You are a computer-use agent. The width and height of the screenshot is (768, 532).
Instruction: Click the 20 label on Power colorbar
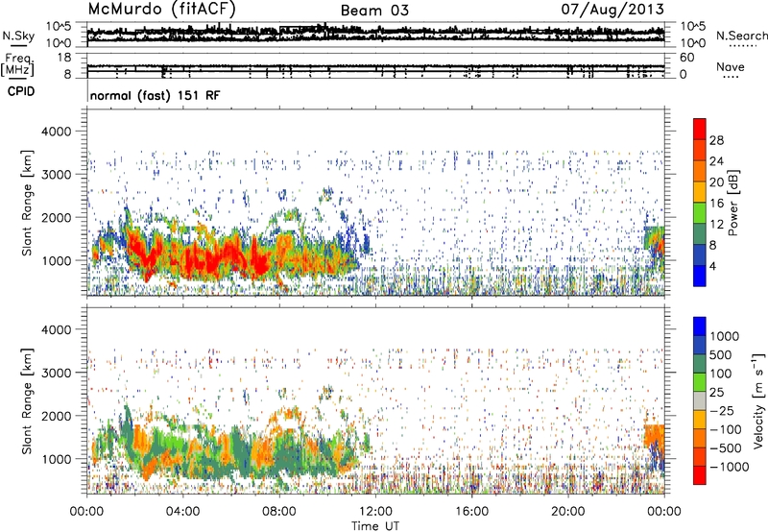coord(716,182)
